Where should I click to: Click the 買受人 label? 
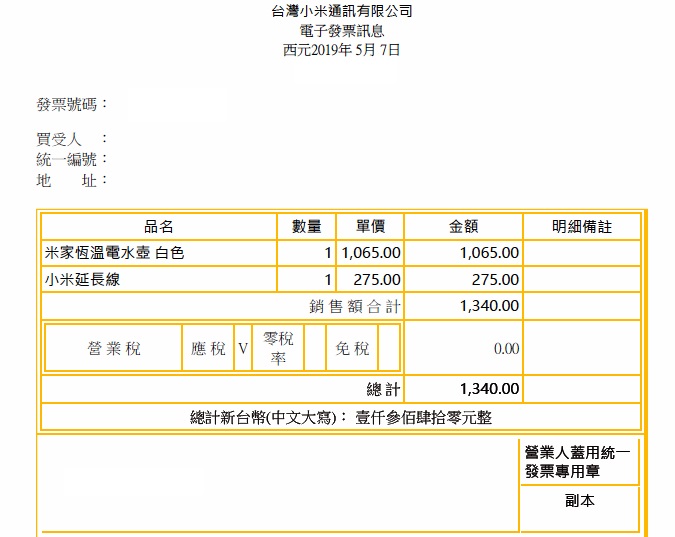[x=71, y=139]
